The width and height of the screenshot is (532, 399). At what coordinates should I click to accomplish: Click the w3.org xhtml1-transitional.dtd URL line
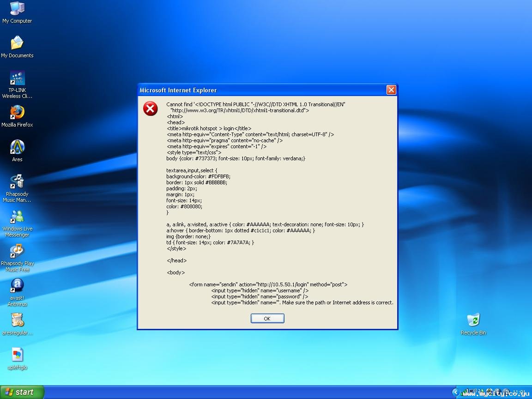point(240,111)
